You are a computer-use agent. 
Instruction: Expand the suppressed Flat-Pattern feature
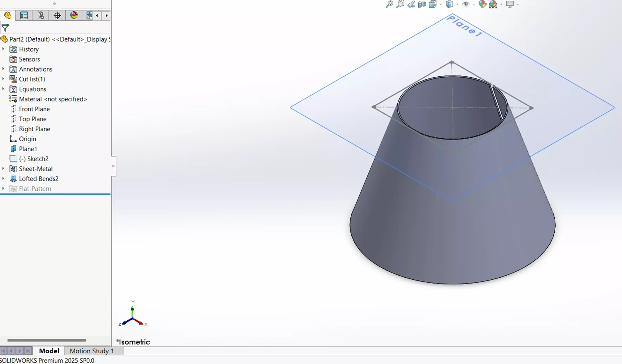[x=3, y=189]
